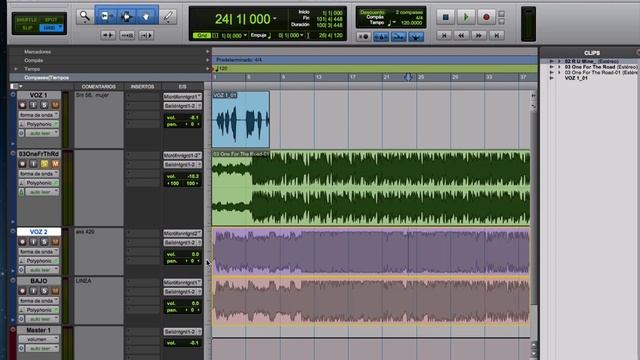The height and width of the screenshot is (360, 640).
Task: Open Master 1 volumen view dropdown
Action: coord(39,339)
